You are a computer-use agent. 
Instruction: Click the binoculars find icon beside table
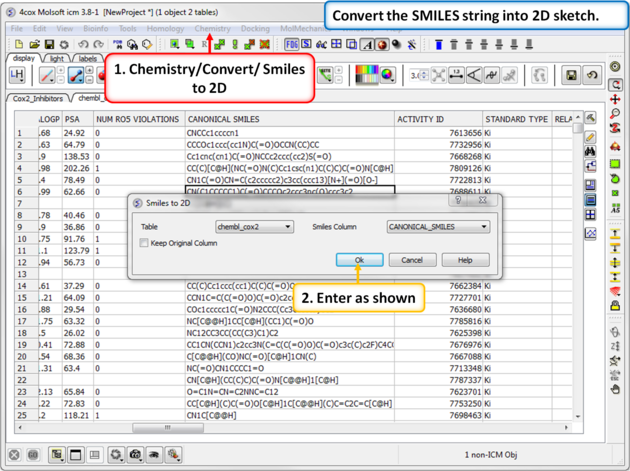[x=591, y=150]
